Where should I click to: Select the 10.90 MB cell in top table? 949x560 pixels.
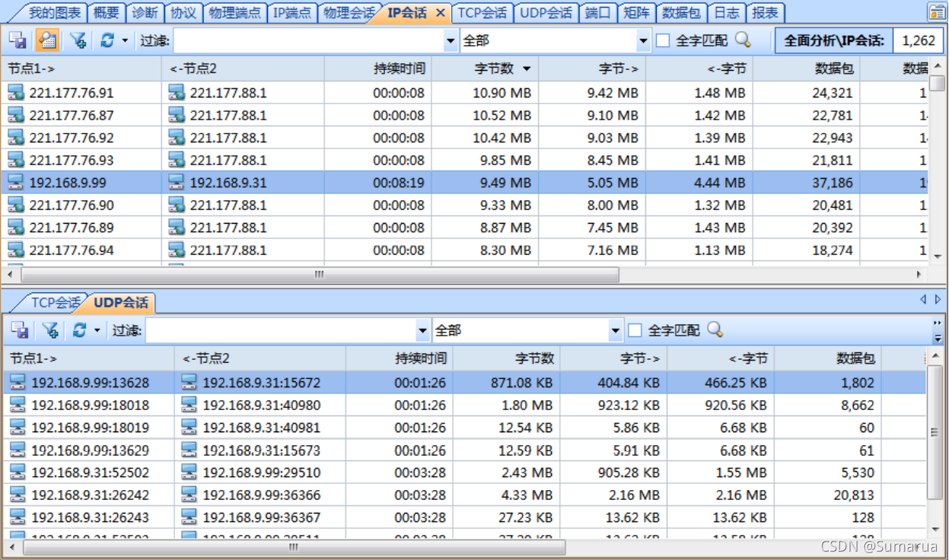[485, 93]
